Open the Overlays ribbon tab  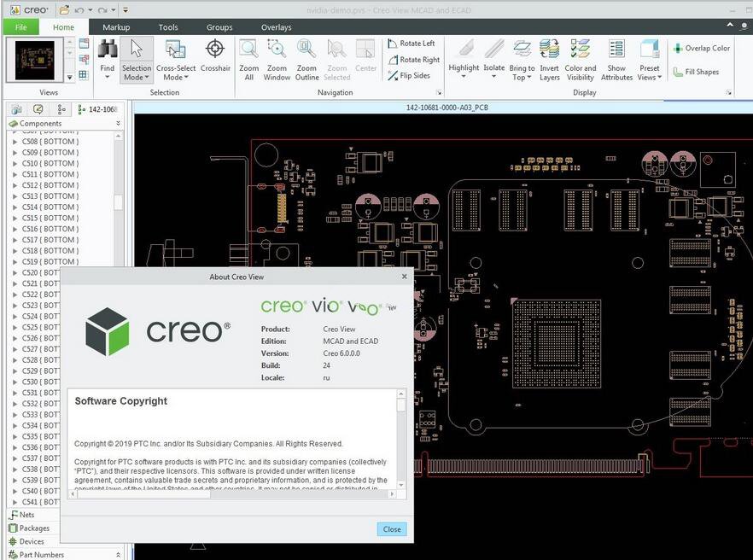[x=276, y=26]
